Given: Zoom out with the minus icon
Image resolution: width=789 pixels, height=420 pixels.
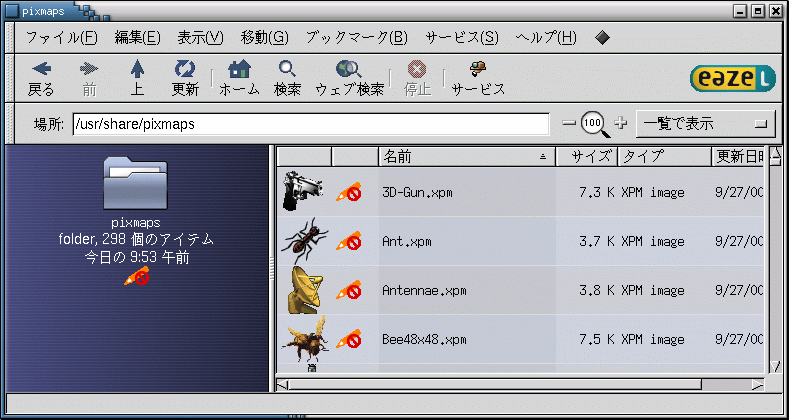Looking at the screenshot, I should click(x=569, y=123).
